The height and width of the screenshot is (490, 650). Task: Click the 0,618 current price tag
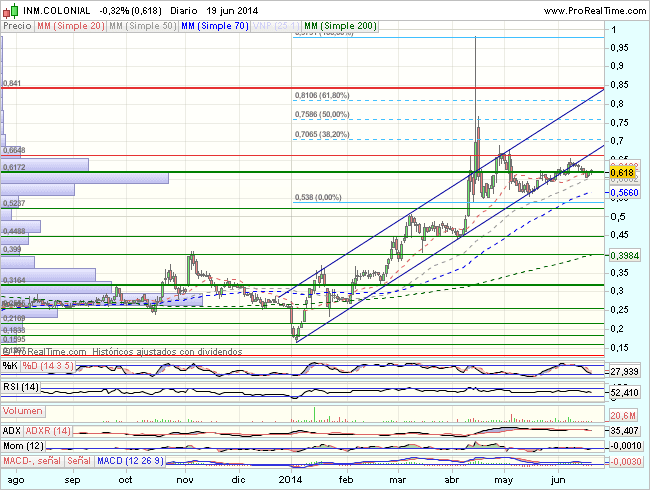point(623,173)
